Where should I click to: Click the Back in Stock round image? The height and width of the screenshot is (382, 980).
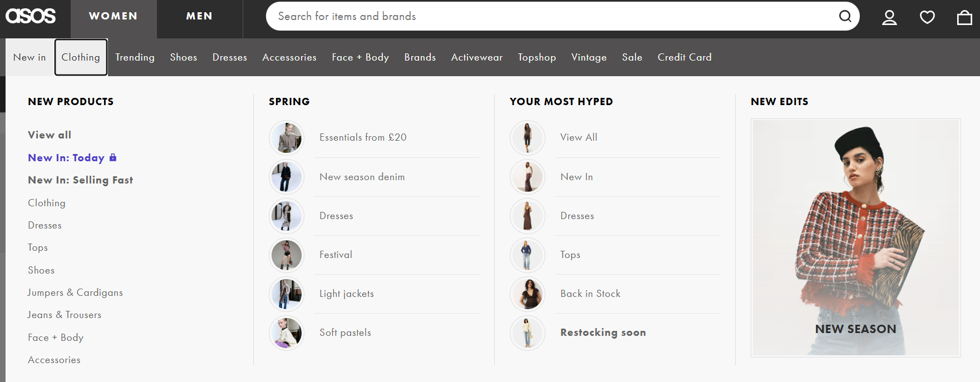(x=528, y=294)
